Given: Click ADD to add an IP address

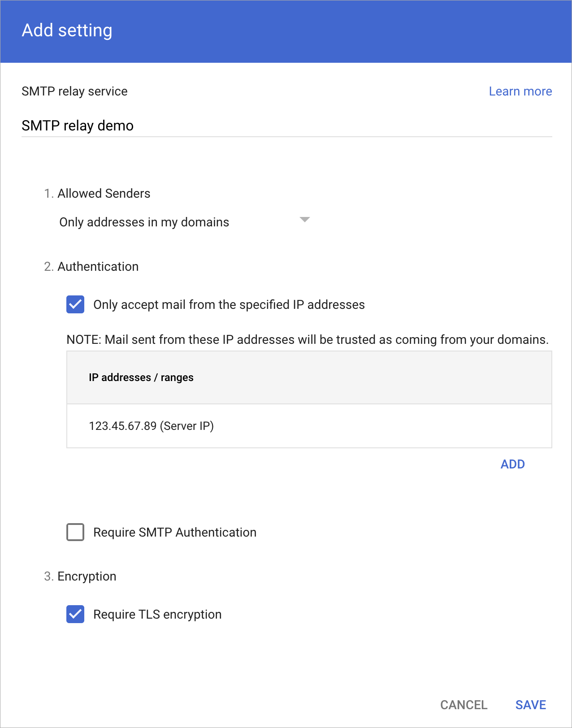Looking at the screenshot, I should click(512, 464).
